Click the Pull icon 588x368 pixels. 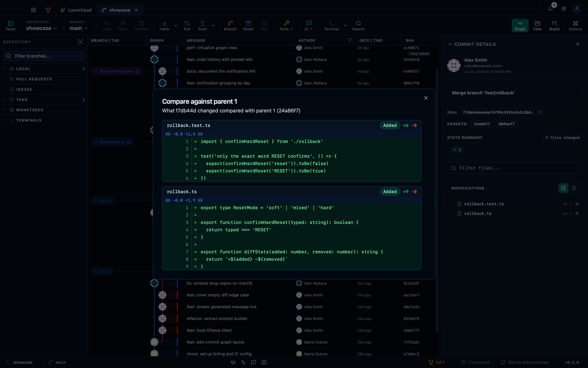(x=187, y=26)
